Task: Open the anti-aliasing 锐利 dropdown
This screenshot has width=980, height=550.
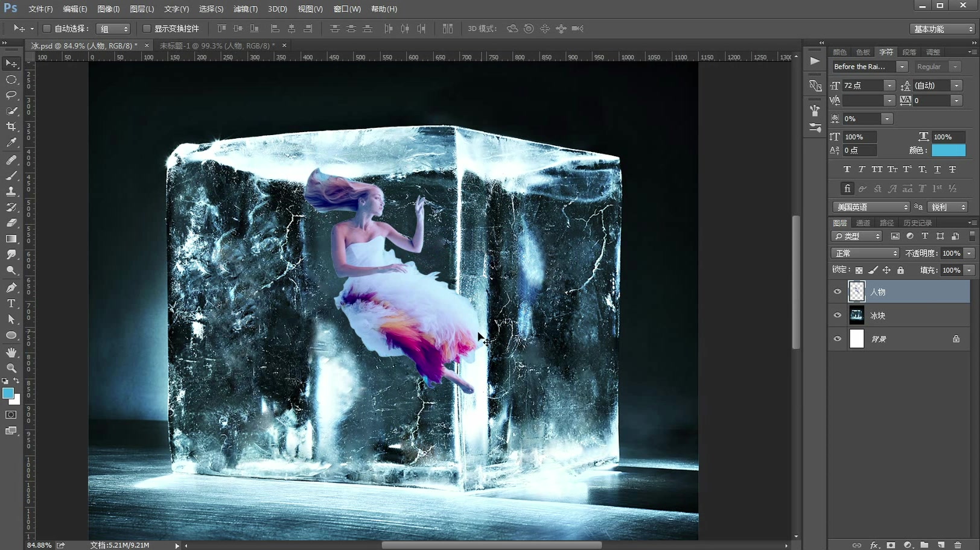Action: tap(947, 207)
